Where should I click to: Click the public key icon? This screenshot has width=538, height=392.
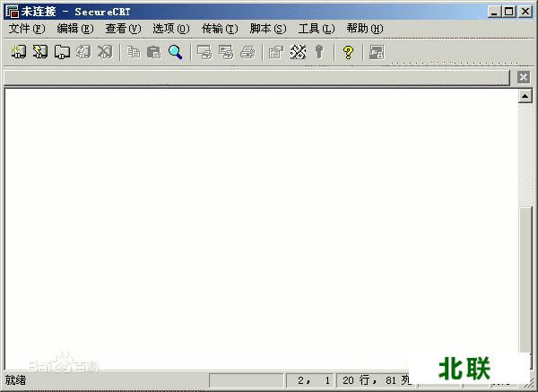click(319, 52)
